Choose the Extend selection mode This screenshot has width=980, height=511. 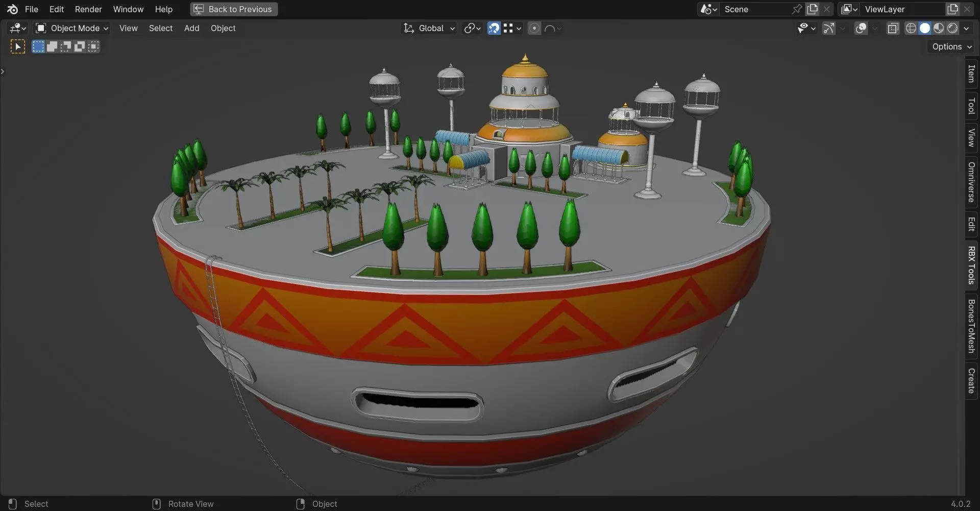point(52,47)
